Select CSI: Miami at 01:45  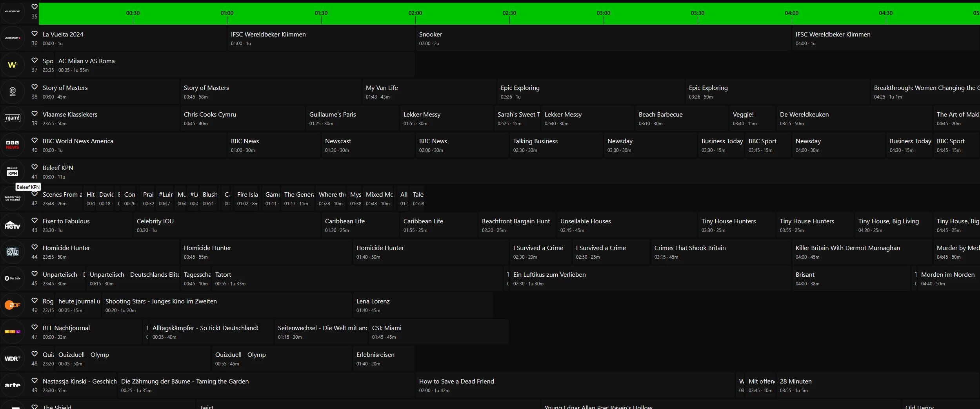point(439,332)
